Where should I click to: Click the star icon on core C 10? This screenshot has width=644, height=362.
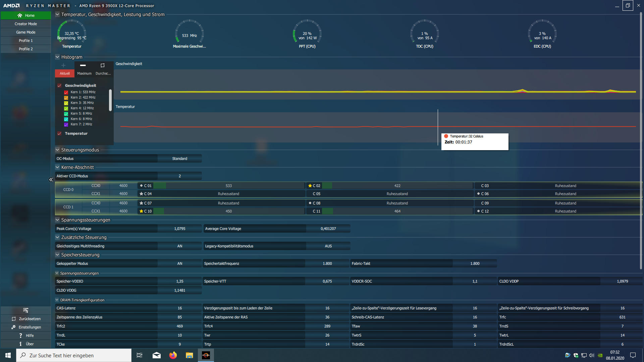tap(141, 211)
